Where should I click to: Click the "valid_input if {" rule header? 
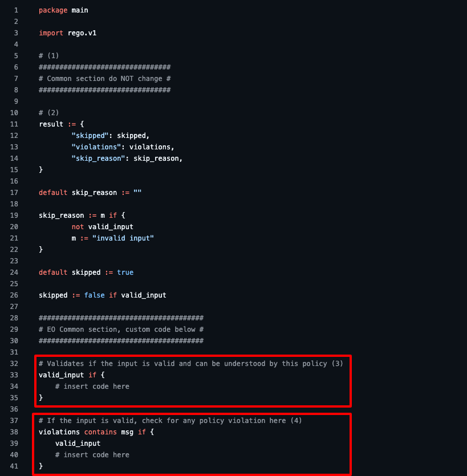[72, 375]
